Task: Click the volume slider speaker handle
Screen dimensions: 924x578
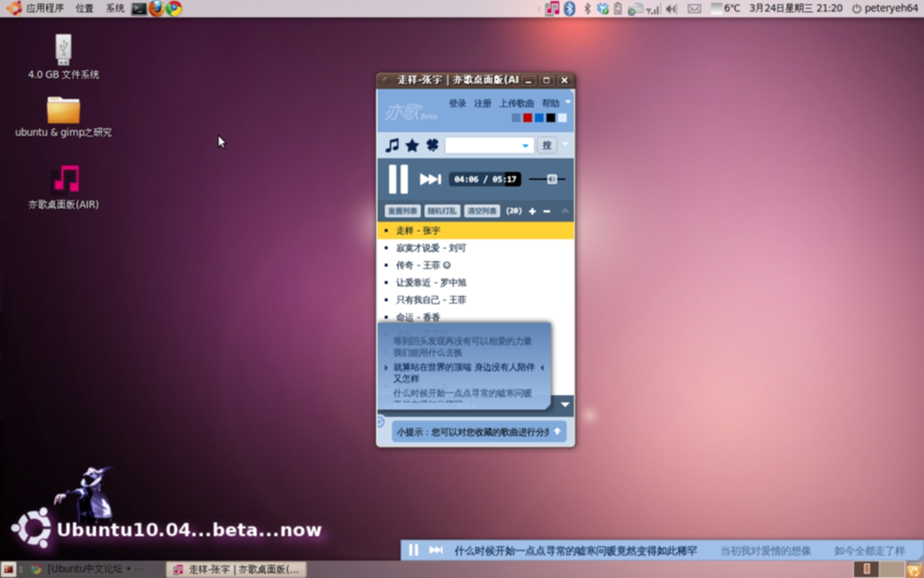Action: tap(552, 179)
